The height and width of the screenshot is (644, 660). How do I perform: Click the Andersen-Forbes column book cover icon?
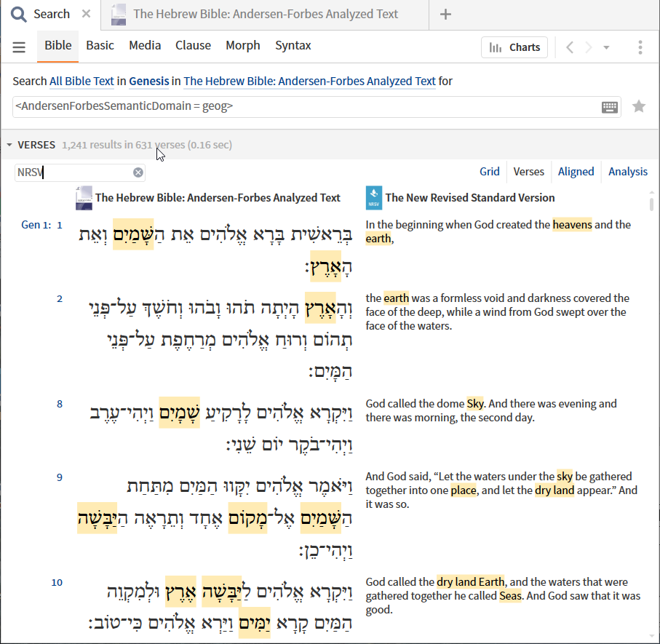(84, 198)
